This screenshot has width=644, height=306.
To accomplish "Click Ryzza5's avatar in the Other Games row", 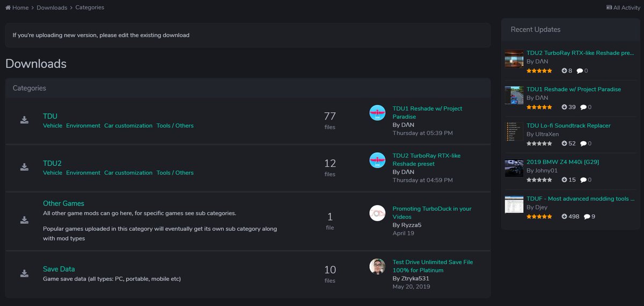I will [x=377, y=213].
